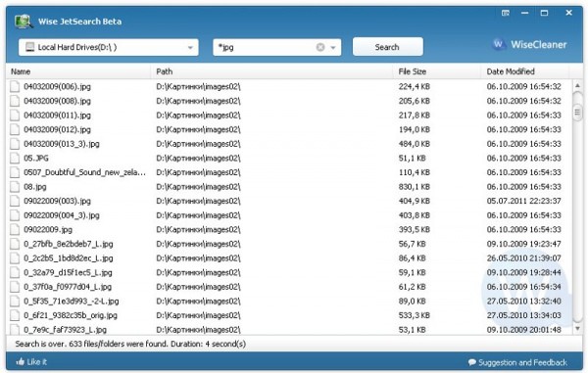Screen dimensions: 588x373
Task: Select file name 04032009(011).jpg
Action: pyautogui.click(x=58, y=115)
